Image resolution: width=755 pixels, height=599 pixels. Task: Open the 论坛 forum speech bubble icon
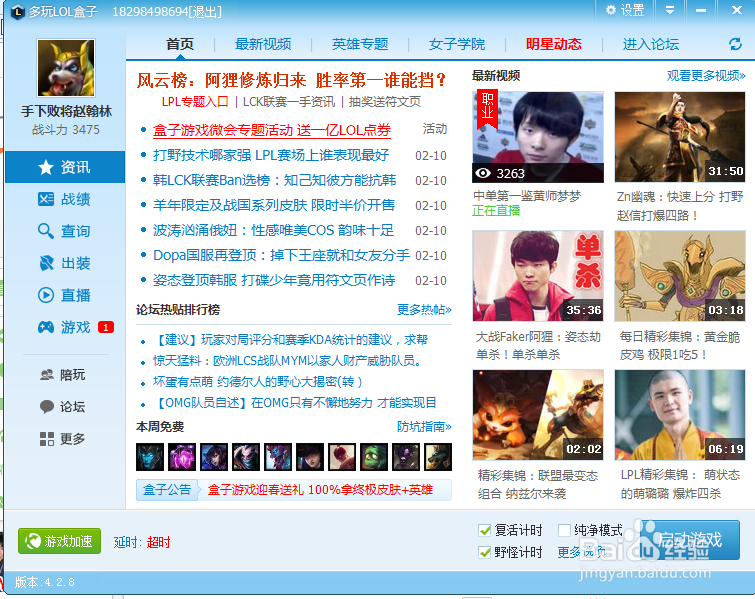[x=47, y=407]
